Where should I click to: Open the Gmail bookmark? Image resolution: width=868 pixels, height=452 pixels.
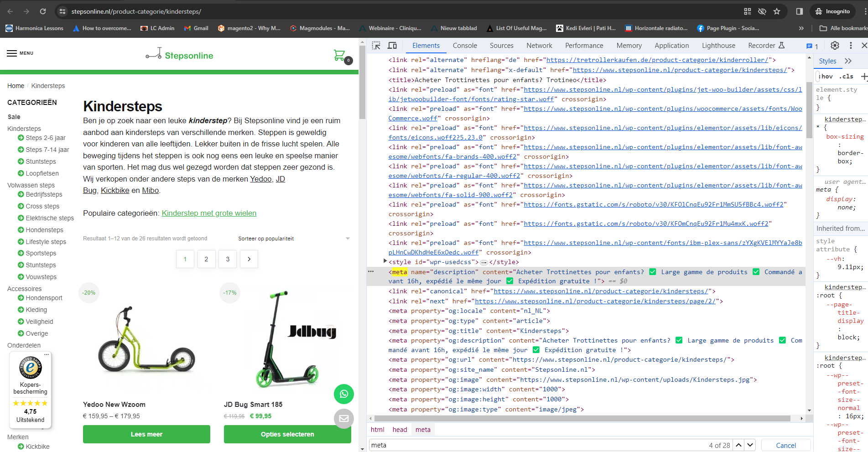[x=196, y=28]
